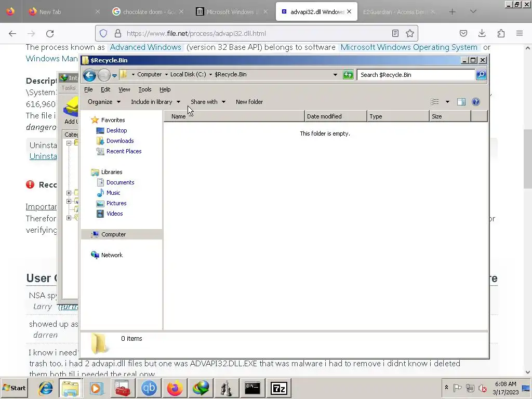
Task: Select Favorites in navigation pane
Action: 113,120
